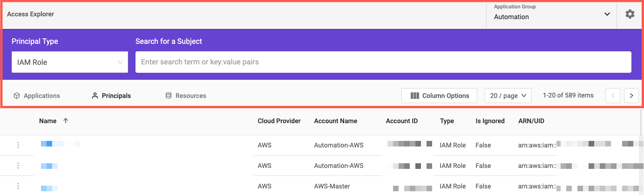Click the Cloud Provider column header
The image size is (644, 195).
(279, 121)
